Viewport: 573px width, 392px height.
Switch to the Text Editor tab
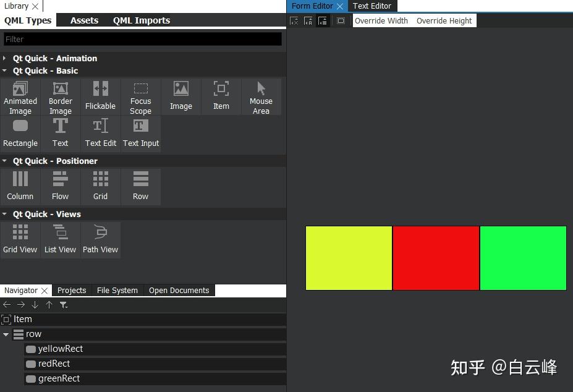coord(372,6)
